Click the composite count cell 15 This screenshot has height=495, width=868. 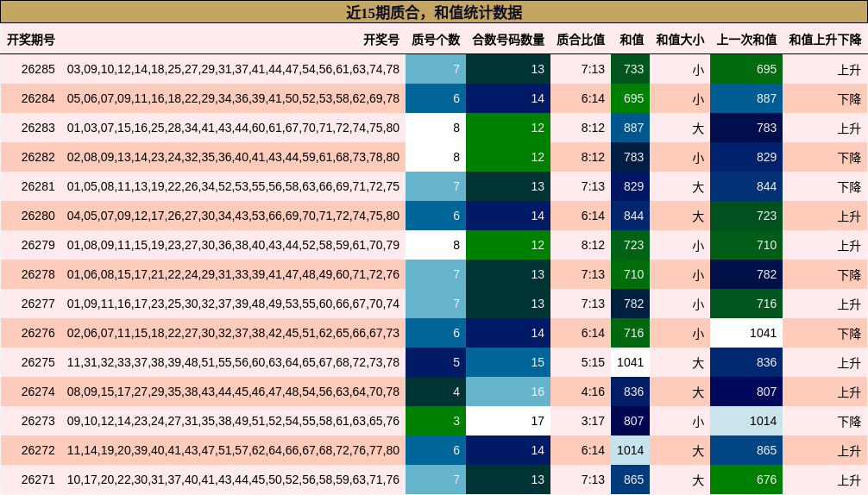point(508,362)
